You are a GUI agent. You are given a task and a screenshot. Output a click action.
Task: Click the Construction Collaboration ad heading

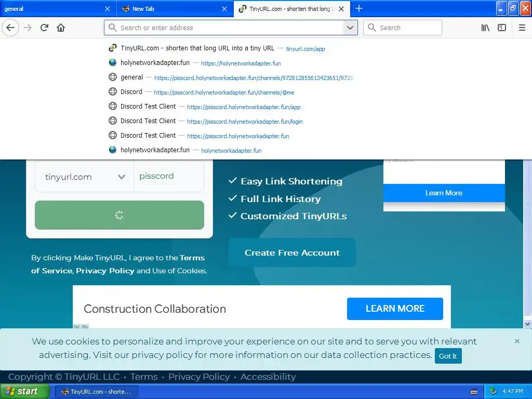(155, 309)
